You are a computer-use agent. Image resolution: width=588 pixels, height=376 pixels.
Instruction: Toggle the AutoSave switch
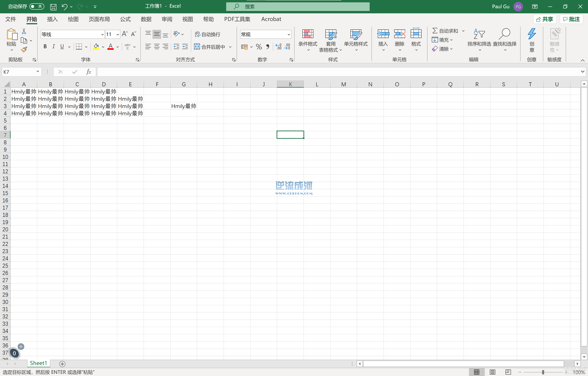coord(37,6)
